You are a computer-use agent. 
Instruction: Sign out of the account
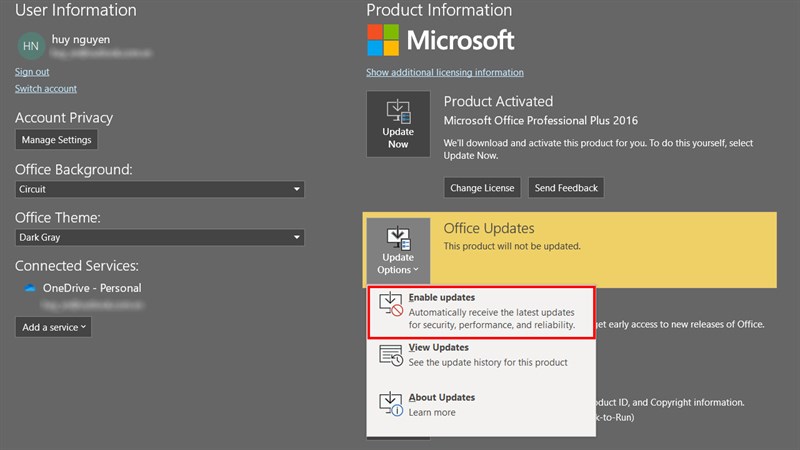(x=32, y=72)
